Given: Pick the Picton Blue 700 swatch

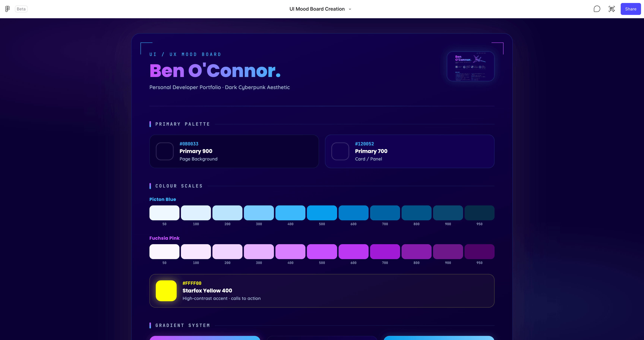Looking at the screenshot, I should [385, 213].
